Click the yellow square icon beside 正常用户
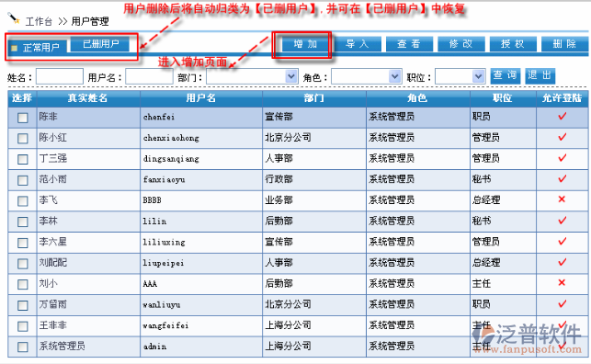591x364 pixels. pos(15,48)
